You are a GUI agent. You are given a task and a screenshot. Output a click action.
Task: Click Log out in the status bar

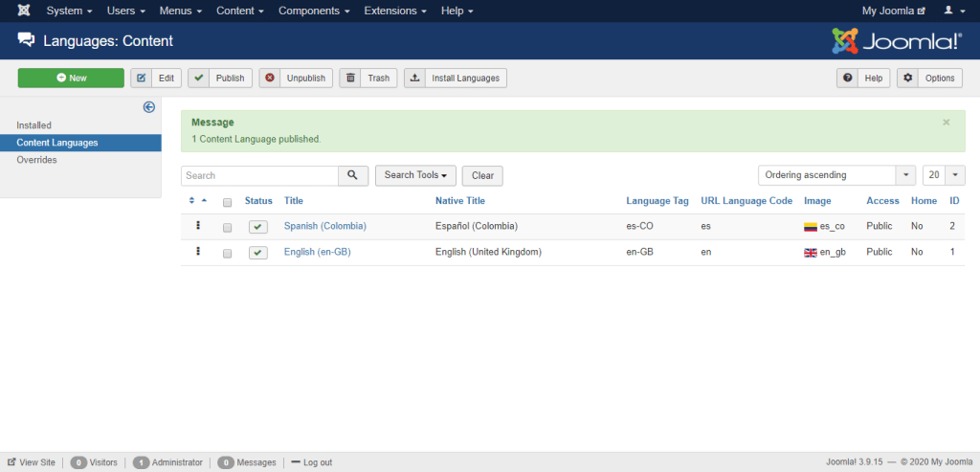point(311,462)
